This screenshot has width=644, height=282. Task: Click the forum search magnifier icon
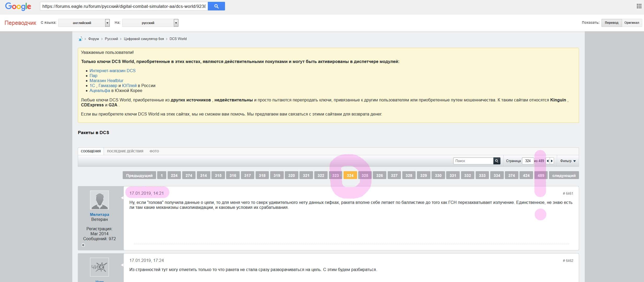[497, 161]
